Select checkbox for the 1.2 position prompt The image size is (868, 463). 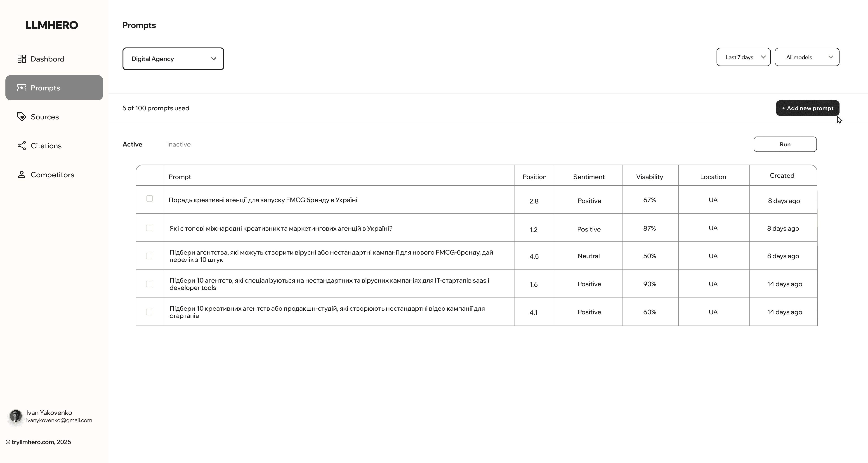pos(149,228)
